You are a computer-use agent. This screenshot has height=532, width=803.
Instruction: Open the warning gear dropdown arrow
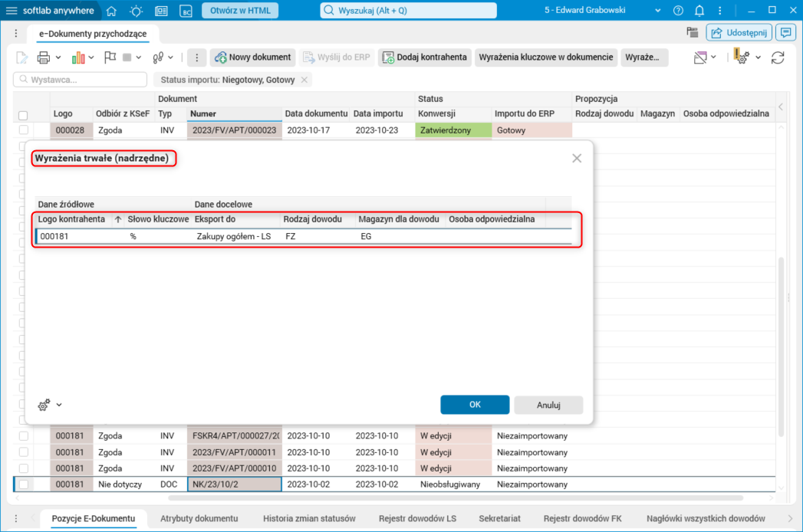tap(758, 57)
